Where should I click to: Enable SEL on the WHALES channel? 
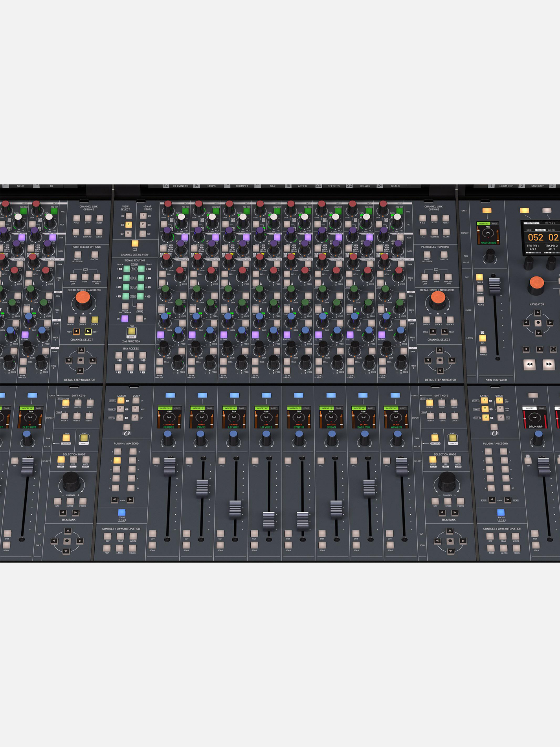pos(387,460)
